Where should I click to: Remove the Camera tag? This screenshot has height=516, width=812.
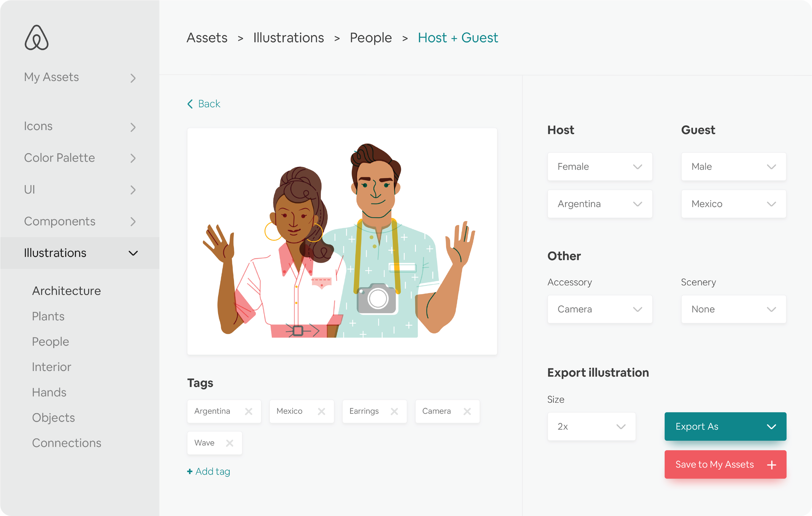[467, 411]
